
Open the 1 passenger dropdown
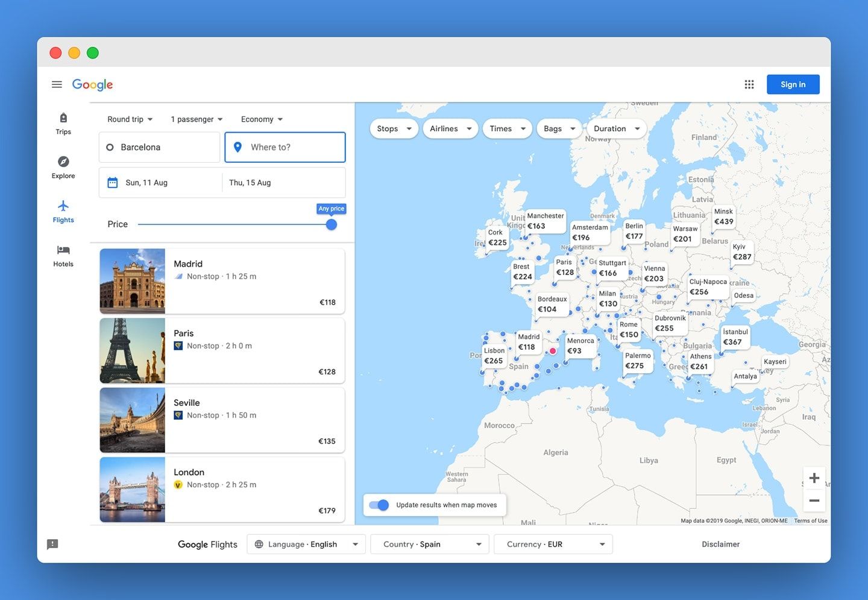[x=197, y=119]
